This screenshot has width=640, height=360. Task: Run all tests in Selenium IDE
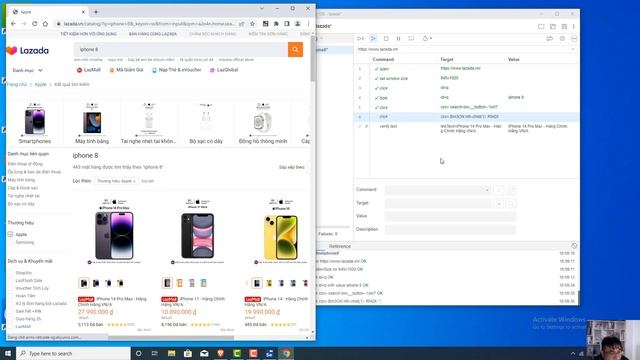(x=360, y=38)
